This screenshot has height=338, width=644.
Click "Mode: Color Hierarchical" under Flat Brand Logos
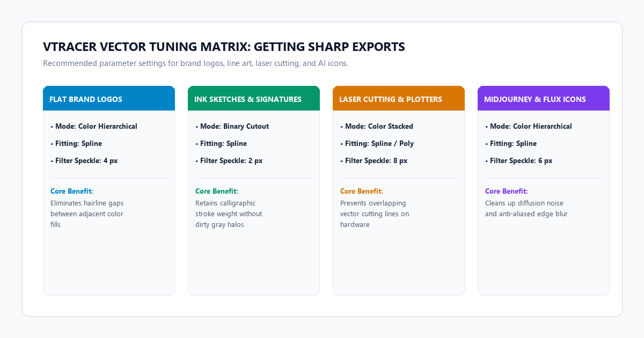(x=94, y=127)
